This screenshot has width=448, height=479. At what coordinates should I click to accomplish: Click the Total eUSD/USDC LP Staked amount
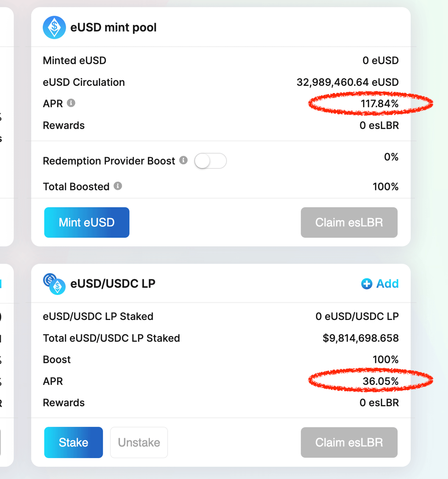(x=360, y=338)
